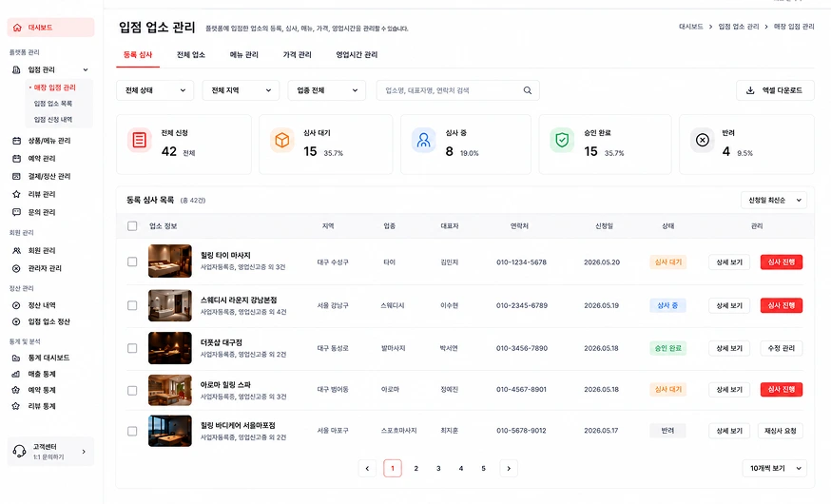Image resolution: width=831 pixels, height=504 pixels.
Task: Collapse the 입점 관리 chevron in sidebar
Action: [86, 70]
